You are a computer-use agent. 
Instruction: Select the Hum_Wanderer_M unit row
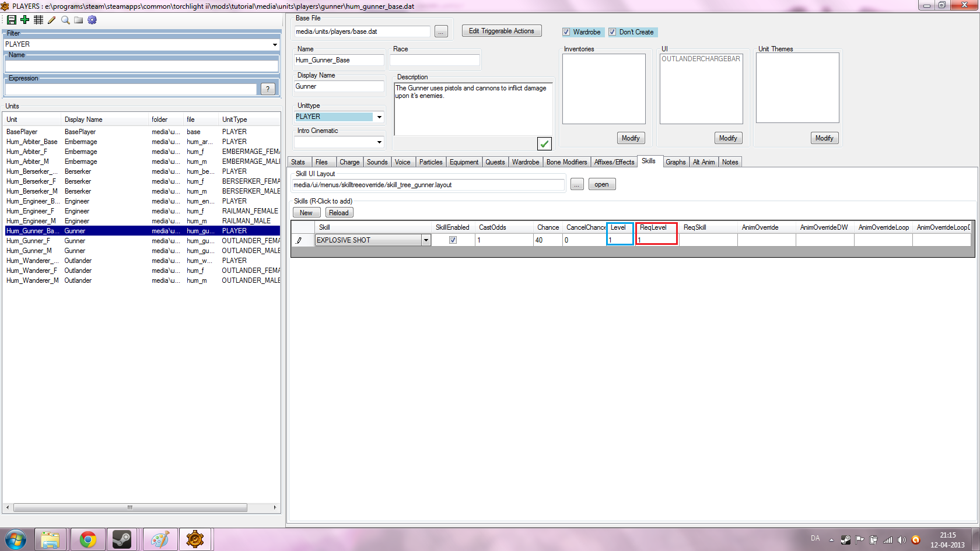click(x=142, y=280)
